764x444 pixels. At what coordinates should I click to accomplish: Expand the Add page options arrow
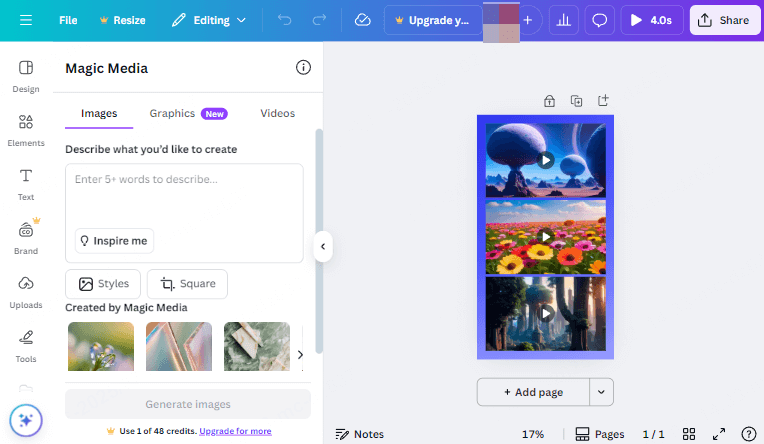pyautogui.click(x=601, y=392)
